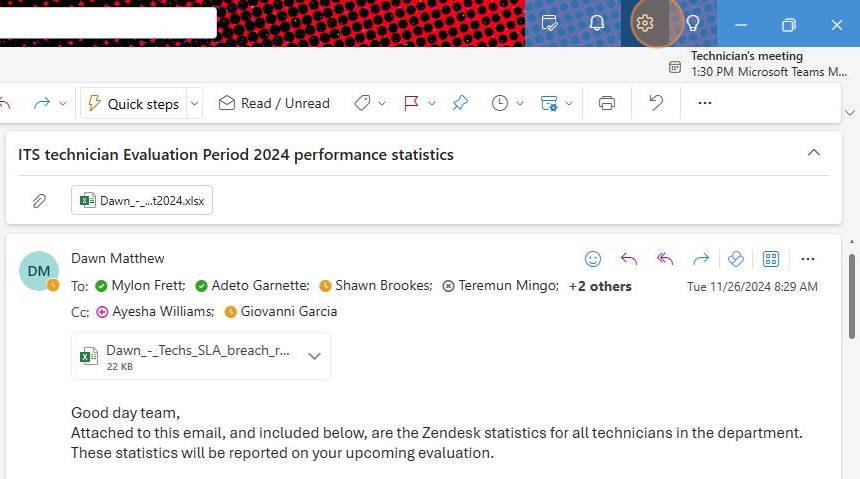Print this email with printer icon
The height and width of the screenshot is (479, 860).
(607, 103)
